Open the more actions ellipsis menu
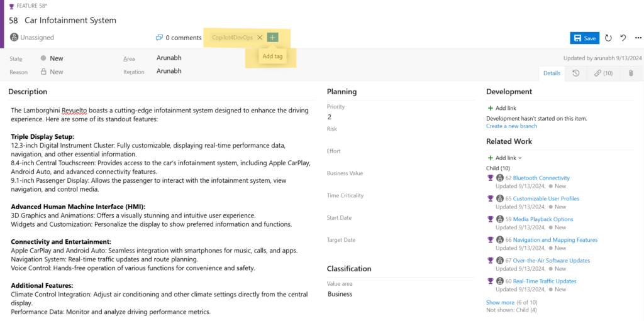This screenshot has width=644, height=321. (x=638, y=38)
